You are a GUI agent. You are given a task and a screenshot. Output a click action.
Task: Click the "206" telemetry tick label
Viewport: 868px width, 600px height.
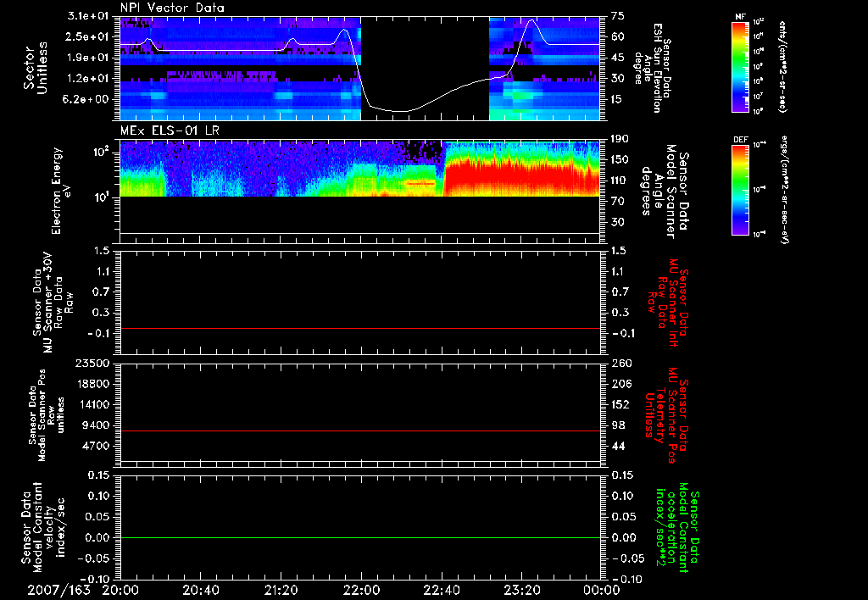pos(621,384)
